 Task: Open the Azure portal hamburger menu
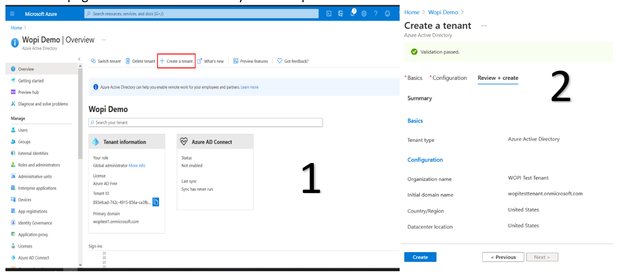pos(12,14)
